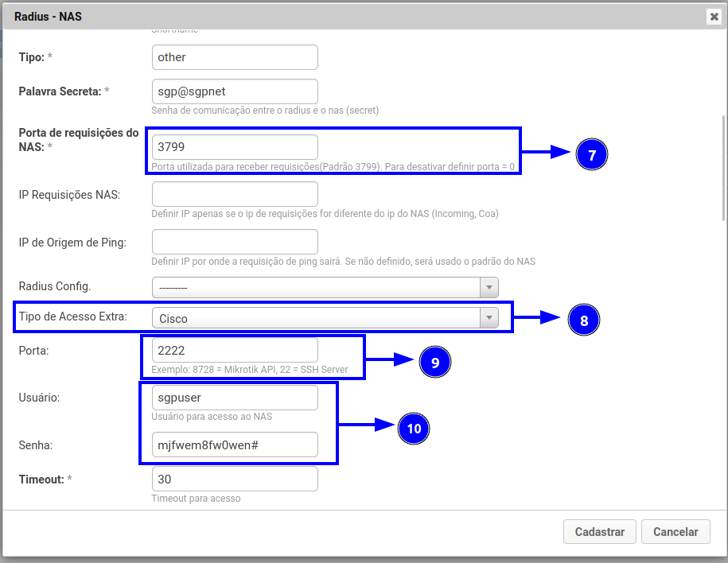Click the Usuário field with sgpuser

pos(235,398)
